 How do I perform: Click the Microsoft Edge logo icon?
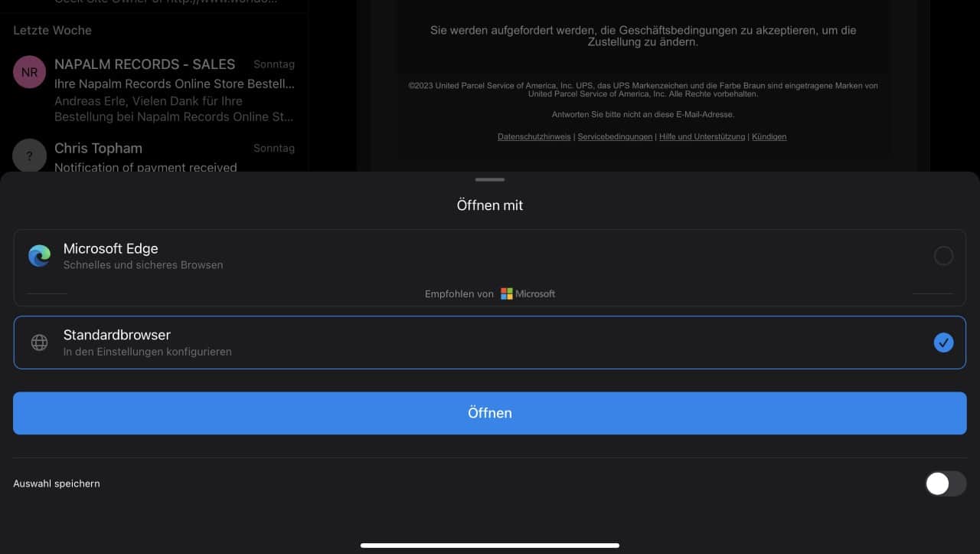[x=39, y=256]
